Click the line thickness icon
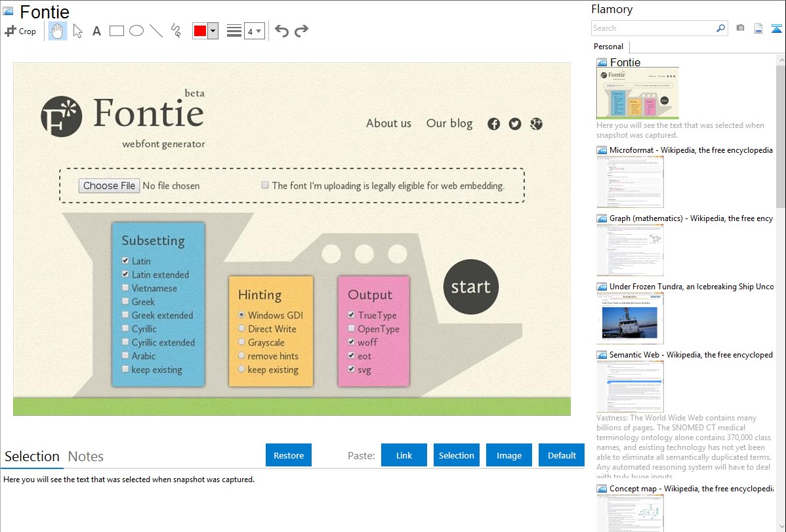The width and height of the screenshot is (786, 532). 234,31
